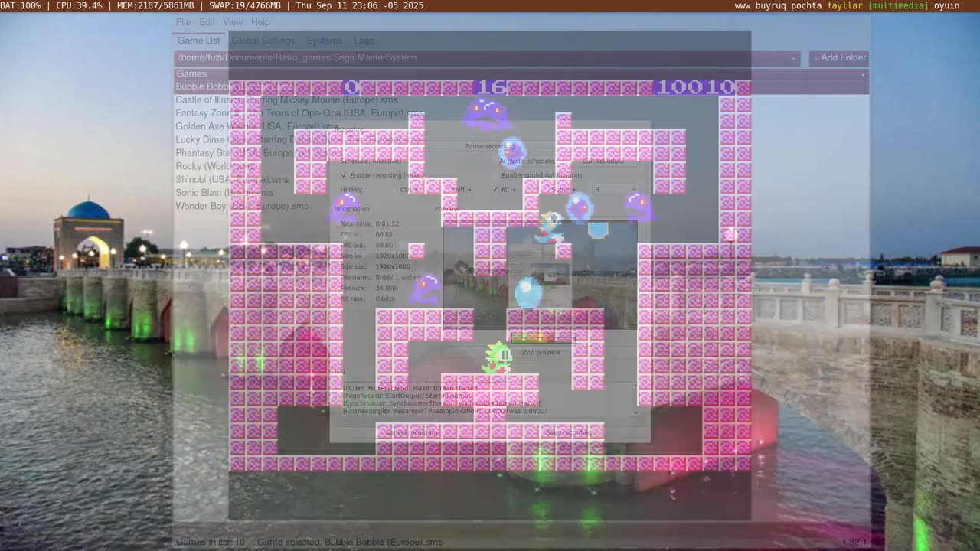Switch to the buyruq workspace tag
This screenshot has height=551, width=980.
(x=769, y=5)
